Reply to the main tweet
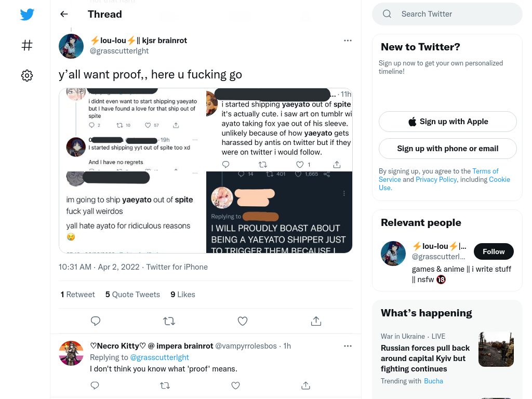The image size is (532, 399). [96, 321]
